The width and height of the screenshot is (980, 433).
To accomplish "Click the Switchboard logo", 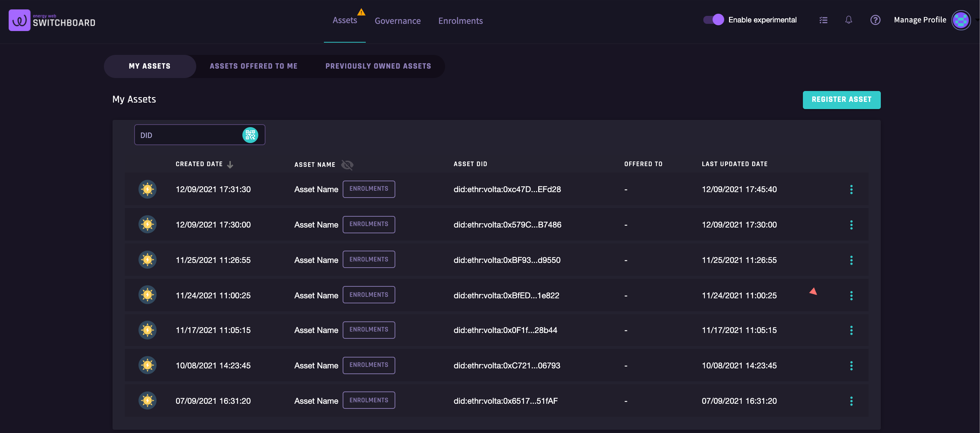I will pos(52,20).
